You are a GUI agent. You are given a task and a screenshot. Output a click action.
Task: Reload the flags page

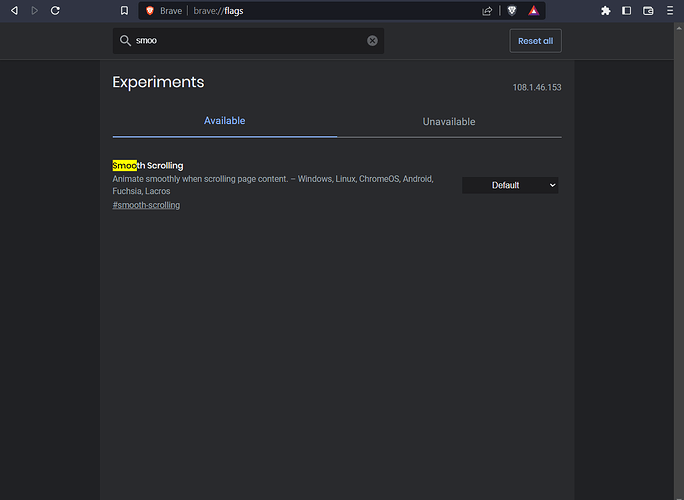55,10
